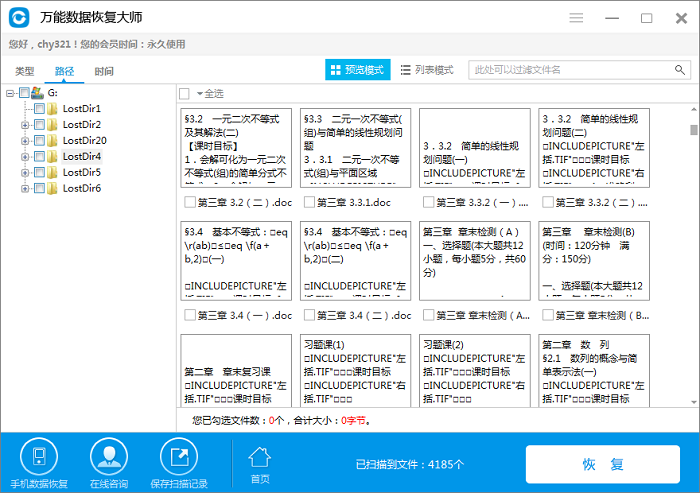Save the scan record (保存扫描记录)
700x493 pixels.
(x=179, y=463)
